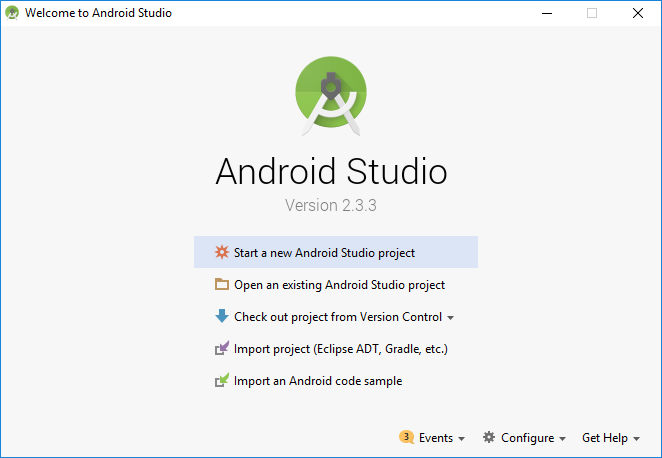Open the Events dropdown arrow
This screenshot has height=458, width=662.
click(x=461, y=439)
